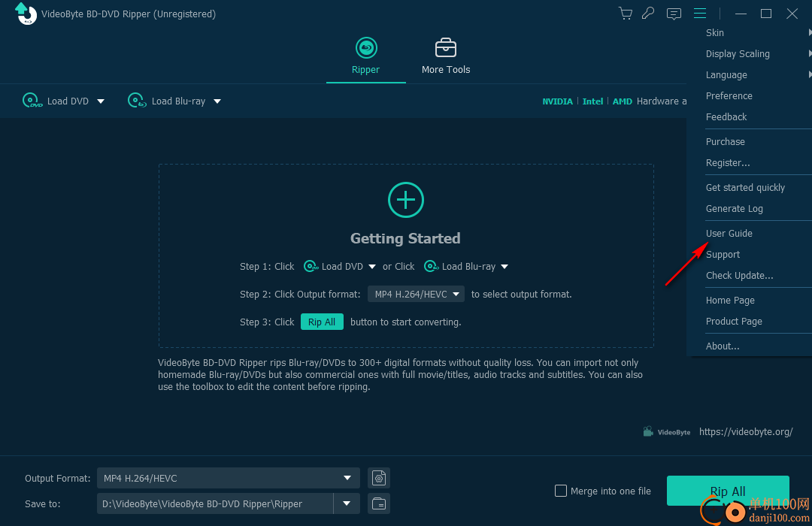This screenshot has height=526, width=812.
Task: Open Step 2 MP4 H.264/HEVC dropdown
Action: click(416, 294)
